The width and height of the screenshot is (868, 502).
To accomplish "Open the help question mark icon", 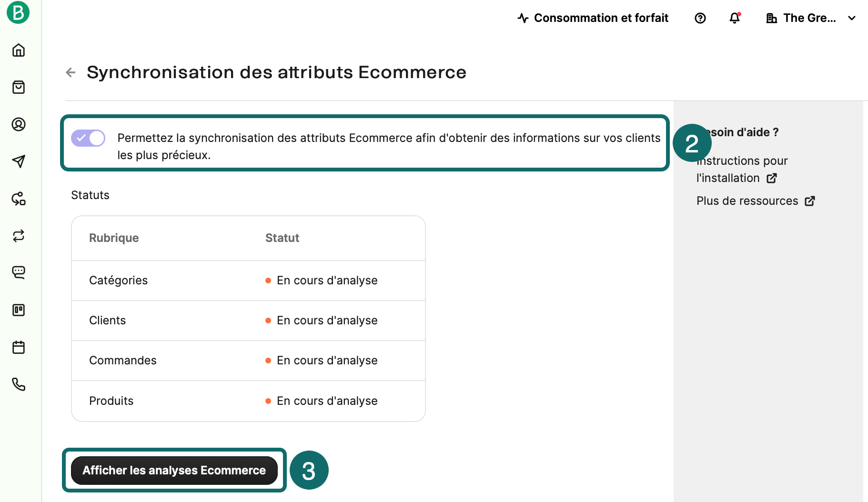I will (700, 18).
